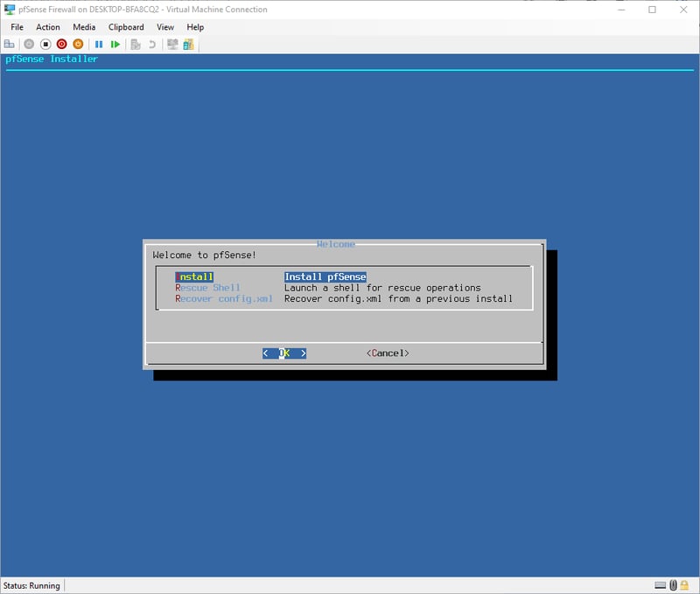Click the Revert toolbar icon
This screenshot has height=594, width=700.
point(152,44)
